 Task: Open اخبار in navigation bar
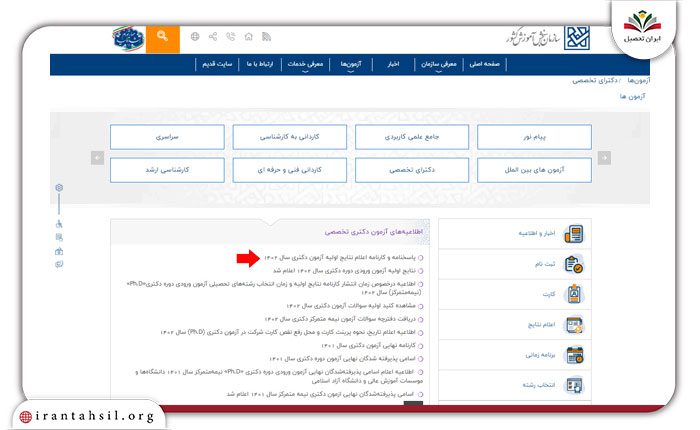point(393,64)
